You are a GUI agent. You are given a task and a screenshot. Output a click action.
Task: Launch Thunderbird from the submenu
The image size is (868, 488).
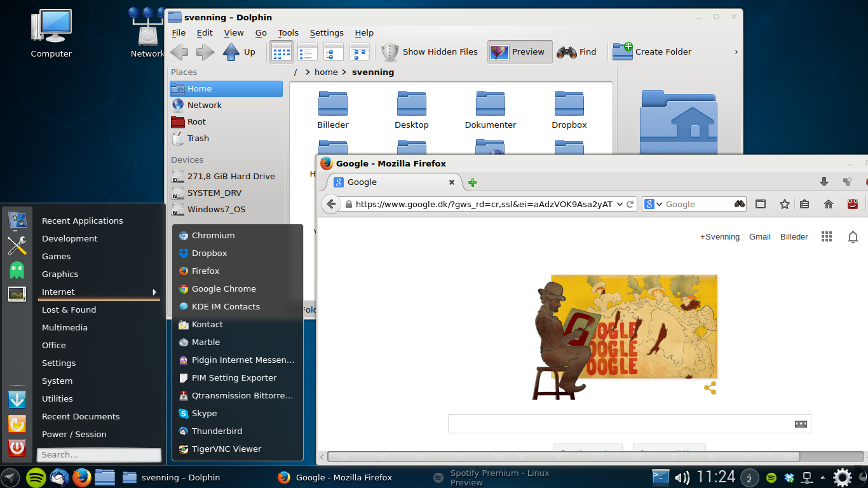coord(238,431)
